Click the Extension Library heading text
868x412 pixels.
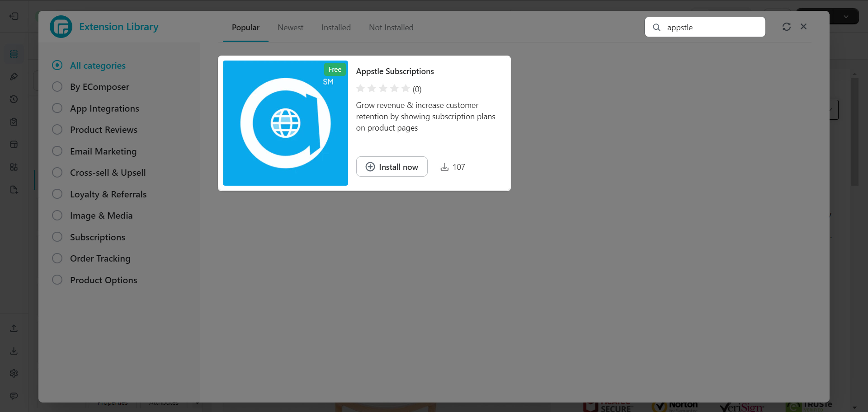(118, 27)
